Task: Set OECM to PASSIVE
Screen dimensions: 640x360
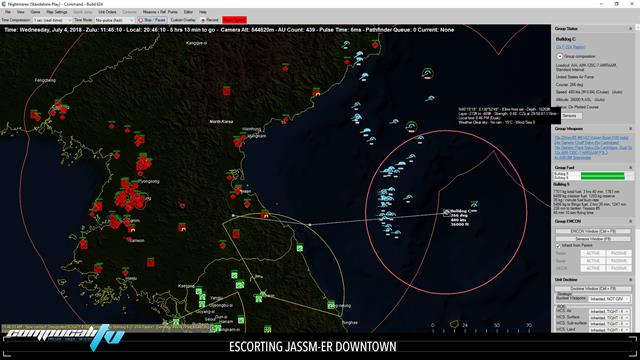Action: coord(618,268)
